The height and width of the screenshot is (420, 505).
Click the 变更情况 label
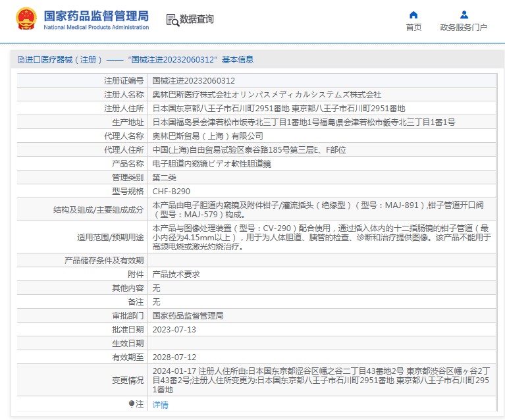tap(128, 381)
